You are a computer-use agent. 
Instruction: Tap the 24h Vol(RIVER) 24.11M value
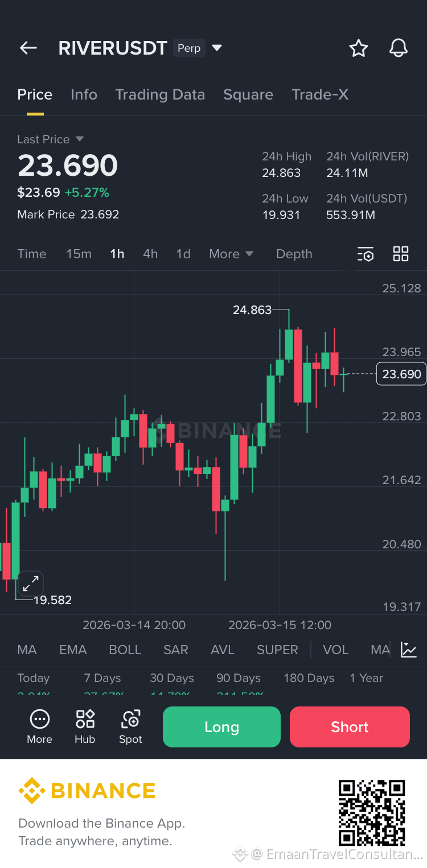(x=347, y=173)
